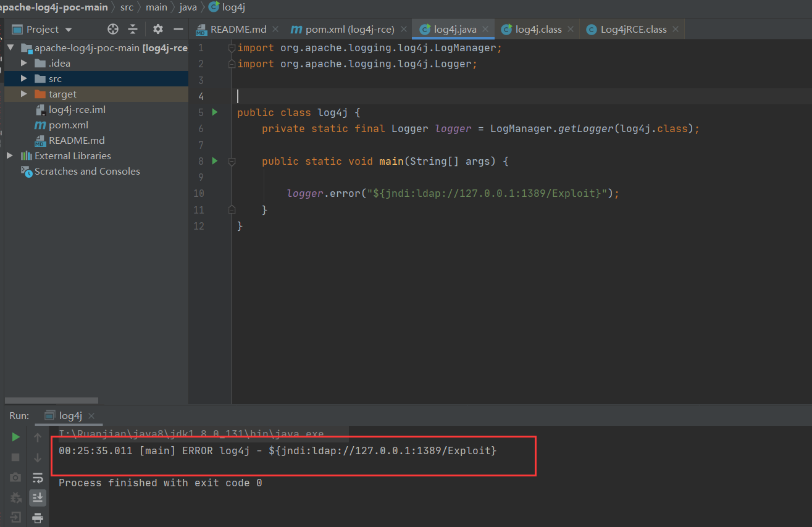Screen dimensions: 812x527
Task: Collapse the apache-log4j-poc-main root node
Action: 10,48
